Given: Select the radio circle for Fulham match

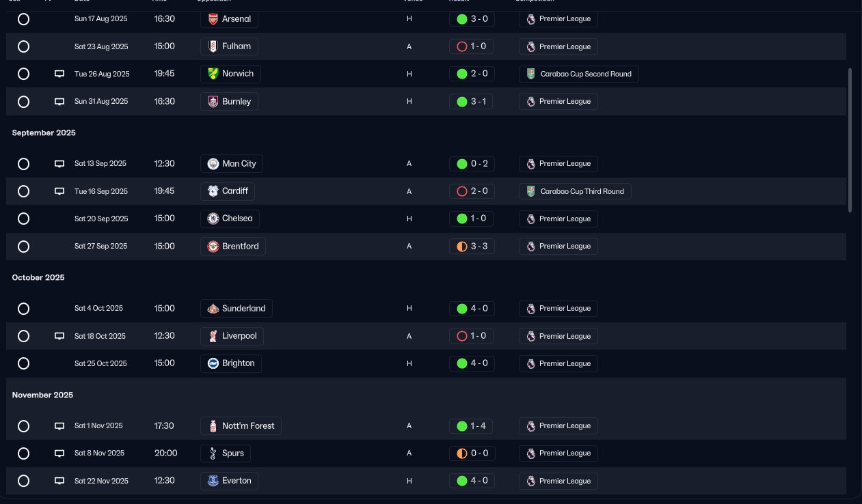Looking at the screenshot, I should click(23, 46).
